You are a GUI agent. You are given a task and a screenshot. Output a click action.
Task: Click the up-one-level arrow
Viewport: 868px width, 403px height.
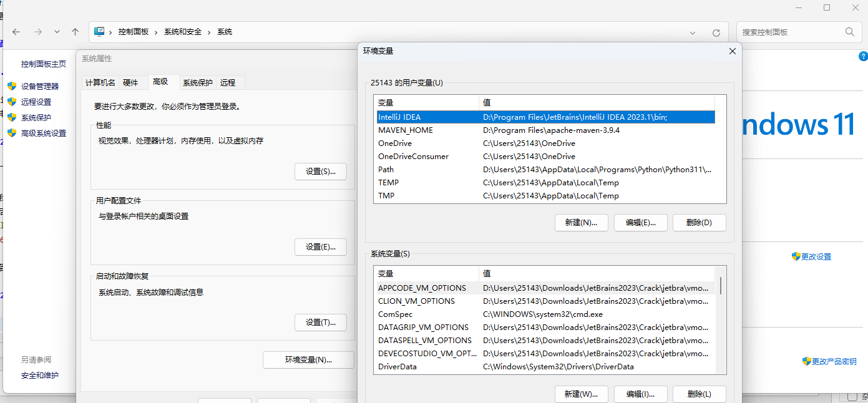pyautogui.click(x=75, y=31)
